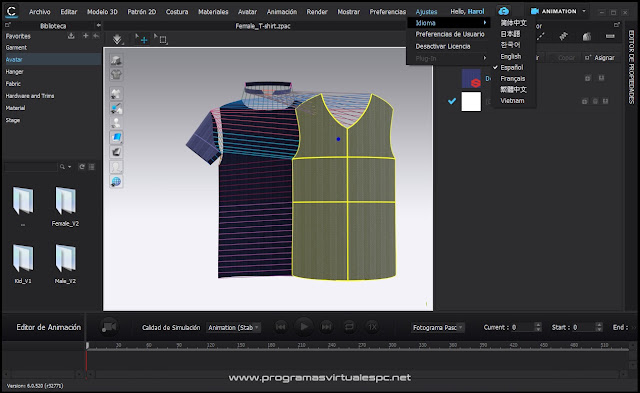Toggle library list view icon
This screenshot has width=640, height=393.
click(x=92, y=167)
